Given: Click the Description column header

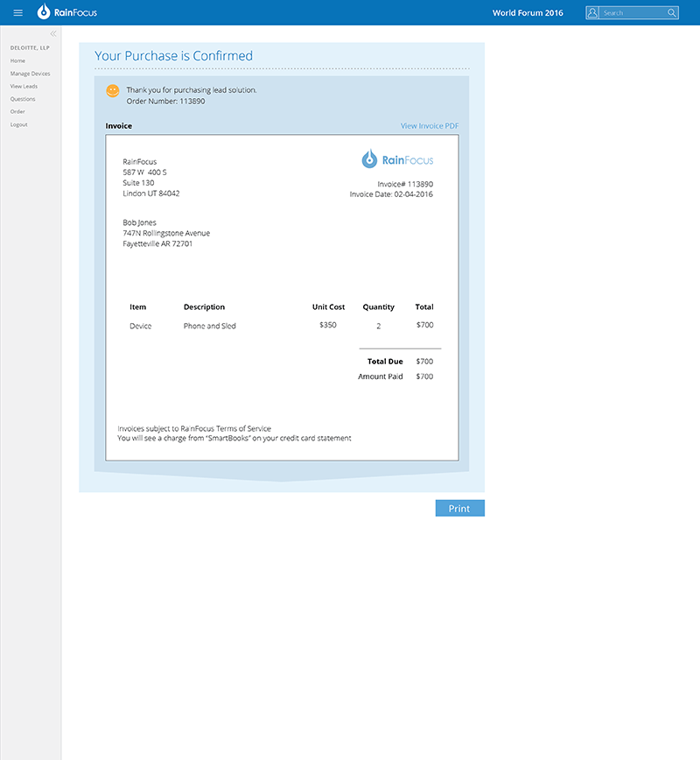Looking at the screenshot, I should (x=204, y=306).
